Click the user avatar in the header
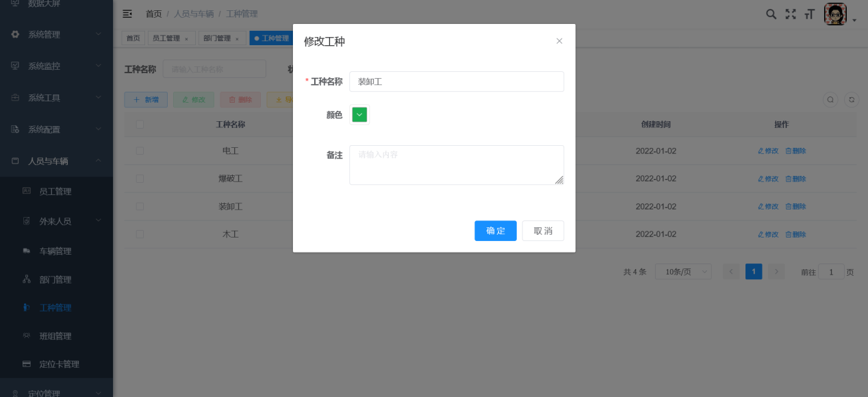 click(x=835, y=13)
